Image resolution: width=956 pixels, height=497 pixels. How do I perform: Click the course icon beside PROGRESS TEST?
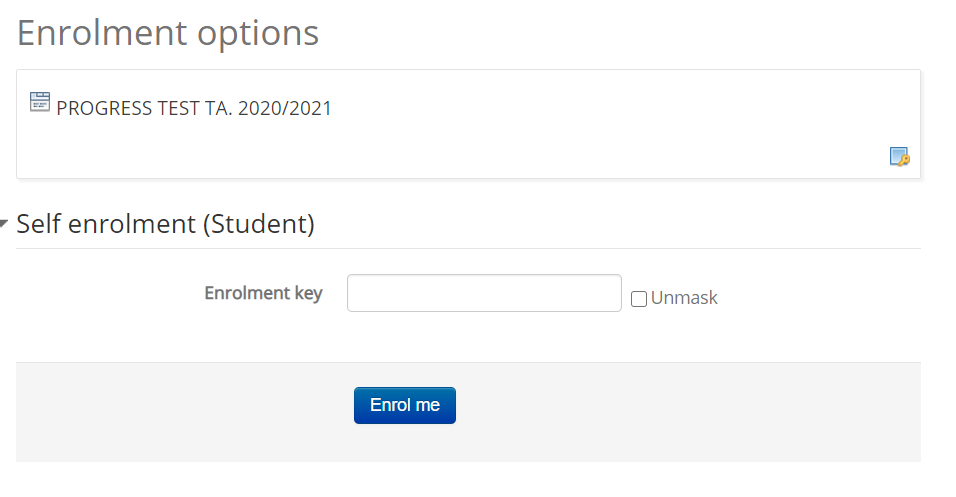40,102
